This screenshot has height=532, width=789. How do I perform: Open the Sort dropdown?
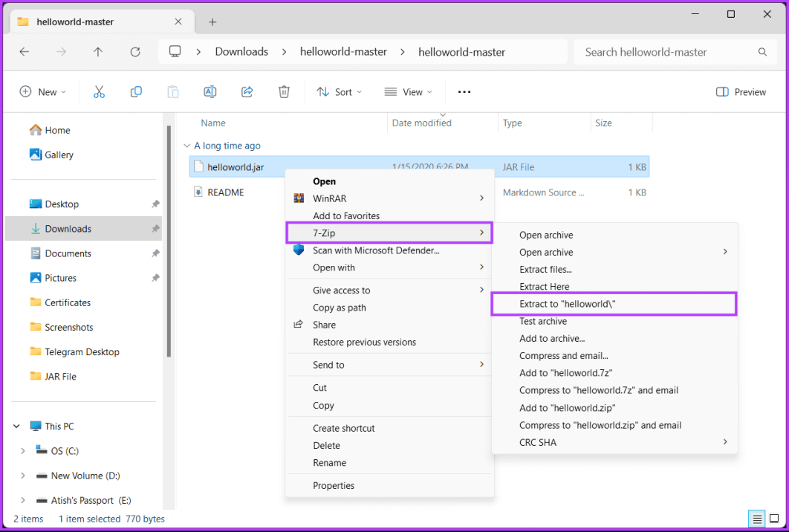pyautogui.click(x=340, y=92)
